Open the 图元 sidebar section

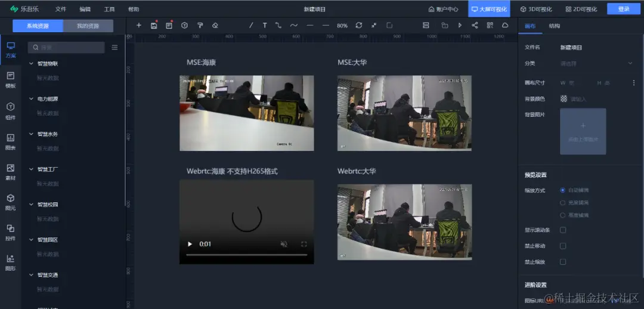pyautogui.click(x=11, y=202)
